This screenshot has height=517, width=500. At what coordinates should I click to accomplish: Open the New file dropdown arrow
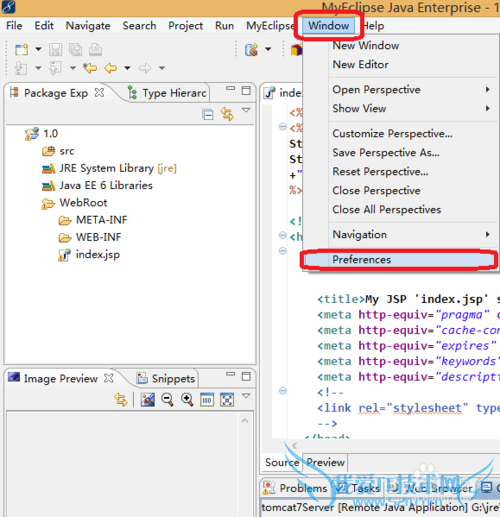38,49
